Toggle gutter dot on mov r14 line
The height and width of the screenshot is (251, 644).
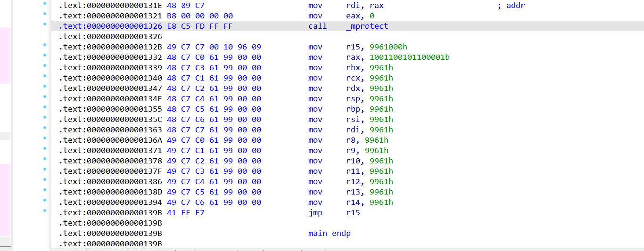pos(45,200)
